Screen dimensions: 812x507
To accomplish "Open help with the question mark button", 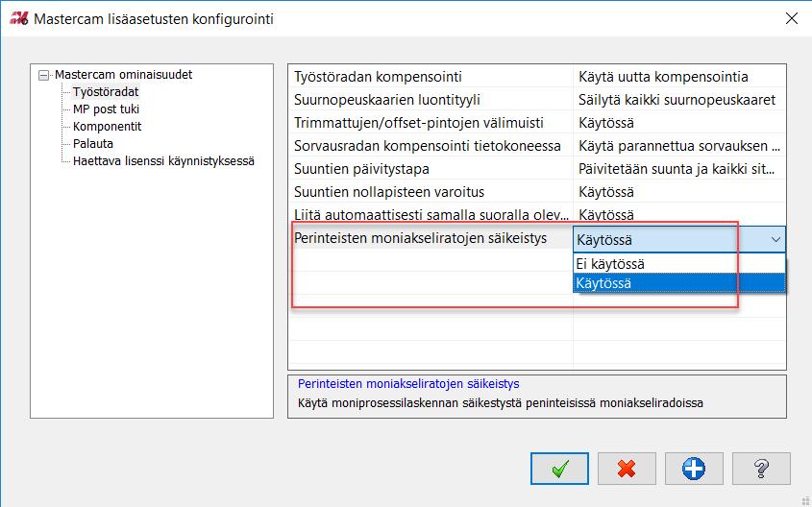I will (761, 469).
